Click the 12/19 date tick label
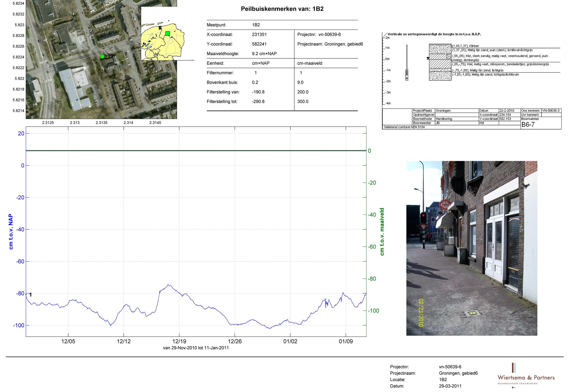The image size is (573, 392). coord(179,341)
